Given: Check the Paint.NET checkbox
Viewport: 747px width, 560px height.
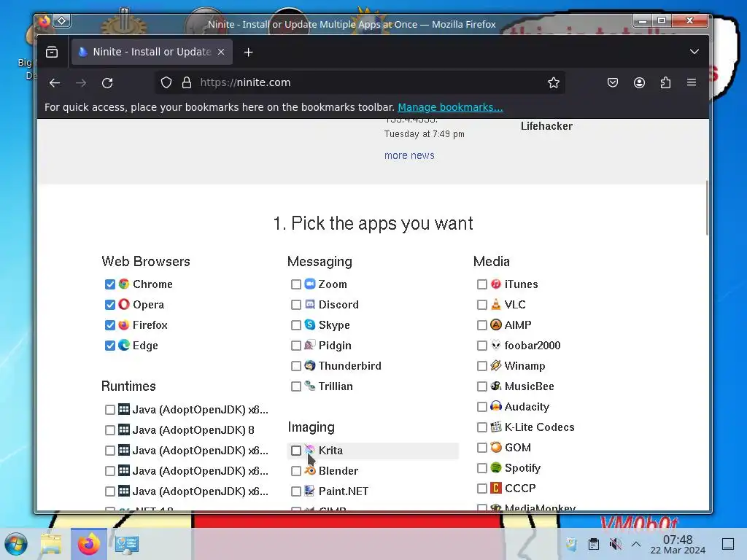Looking at the screenshot, I should 296,491.
